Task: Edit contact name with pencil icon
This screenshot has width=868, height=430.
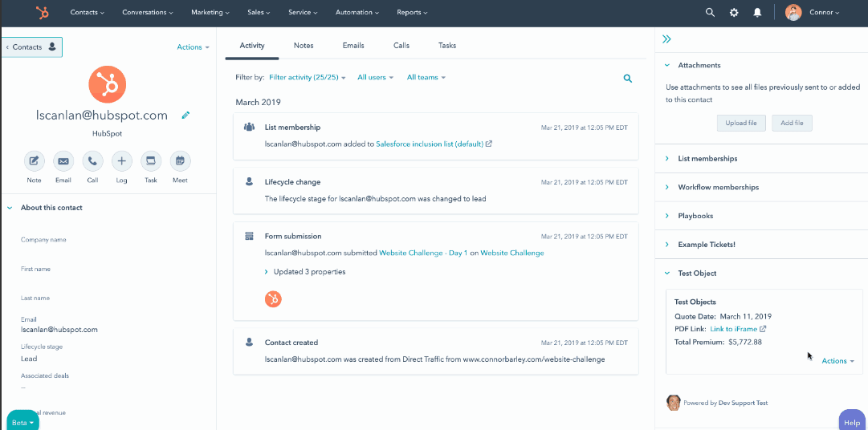Action: point(185,116)
